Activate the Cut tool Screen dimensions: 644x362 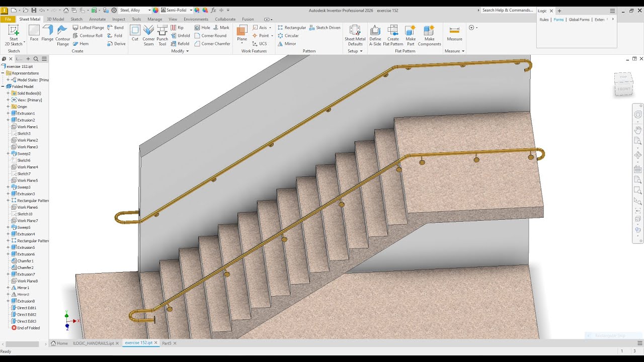pyautogui.click(x=135, y=33)
